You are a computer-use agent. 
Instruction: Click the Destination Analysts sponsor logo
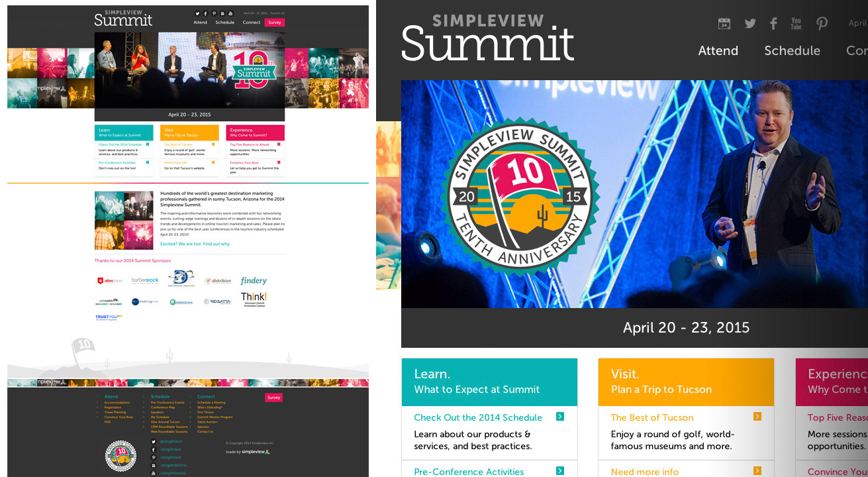181,278
